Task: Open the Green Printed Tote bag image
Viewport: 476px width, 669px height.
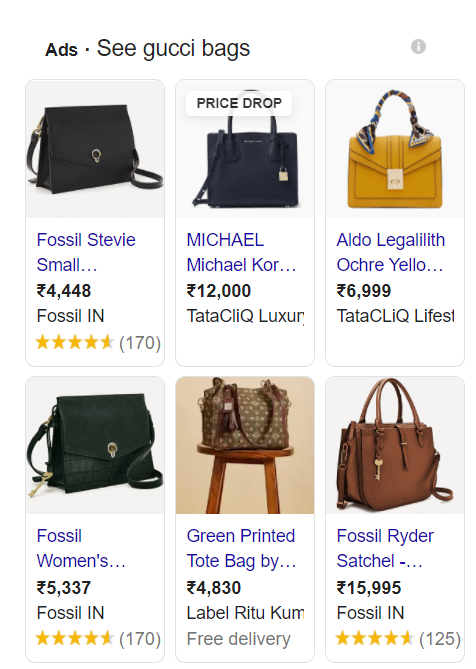Action: click(245, 445)
